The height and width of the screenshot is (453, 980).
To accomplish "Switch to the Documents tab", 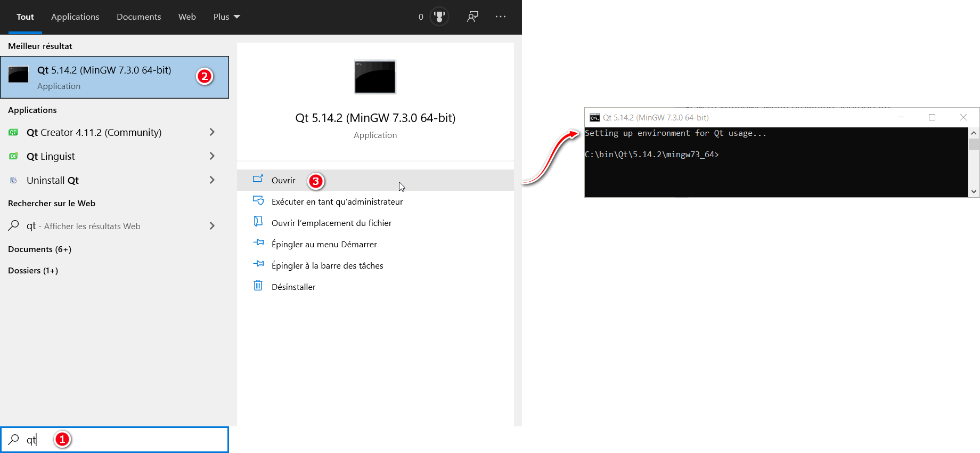I will (x=138, y=17).
